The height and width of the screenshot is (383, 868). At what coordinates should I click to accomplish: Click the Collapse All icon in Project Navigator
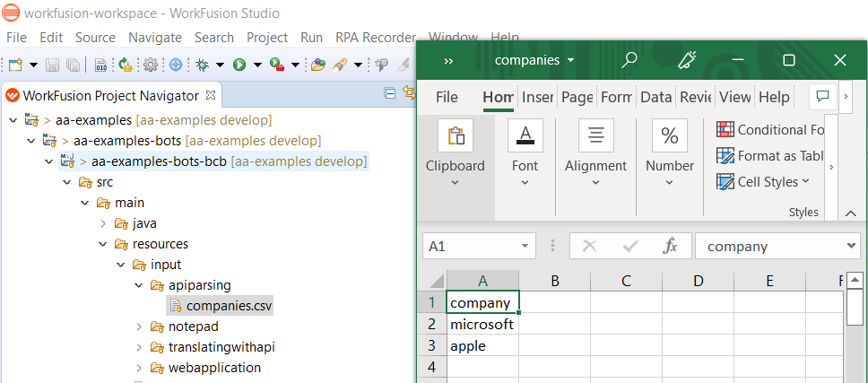pyautogui.click(x=390, y=93)
